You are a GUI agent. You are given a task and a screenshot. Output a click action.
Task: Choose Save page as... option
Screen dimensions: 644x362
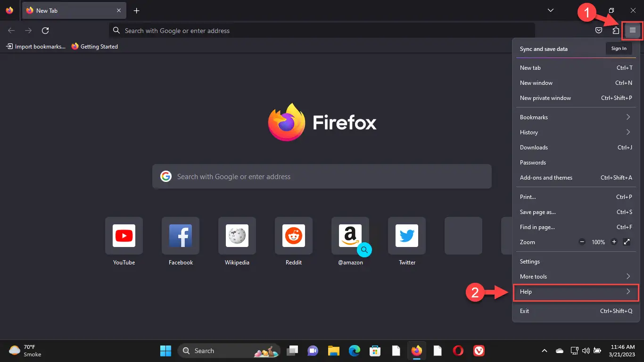pos(576,212)
